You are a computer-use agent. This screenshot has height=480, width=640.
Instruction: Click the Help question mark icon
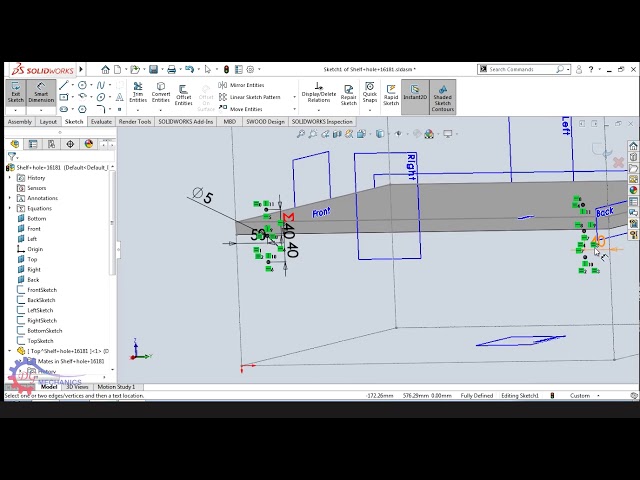coord(591,69)
